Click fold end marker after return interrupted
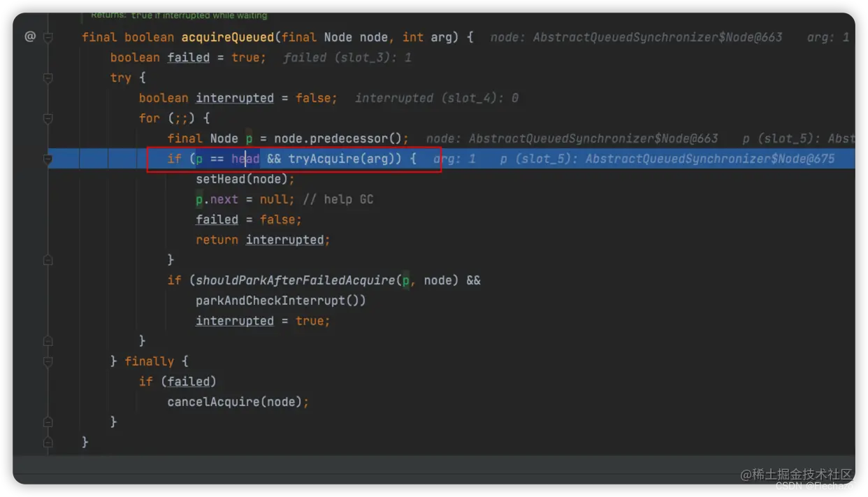868x497 pixels. (48, 260)
